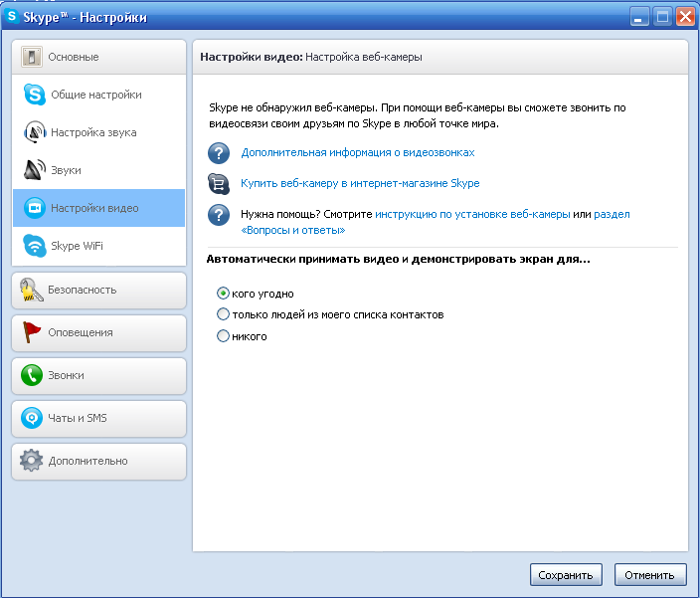
Task: Click the question mark icon beside video call info
Action: 219,153
